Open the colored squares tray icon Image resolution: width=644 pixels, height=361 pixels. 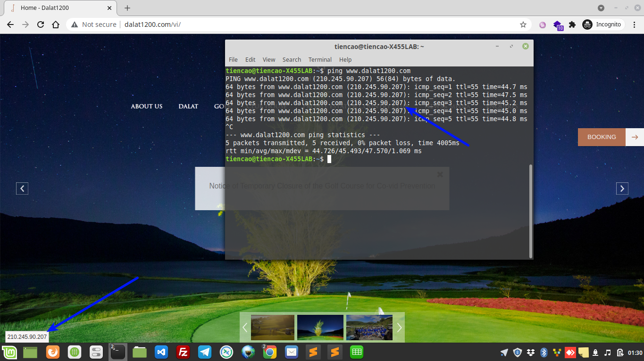tap(557, 352)
